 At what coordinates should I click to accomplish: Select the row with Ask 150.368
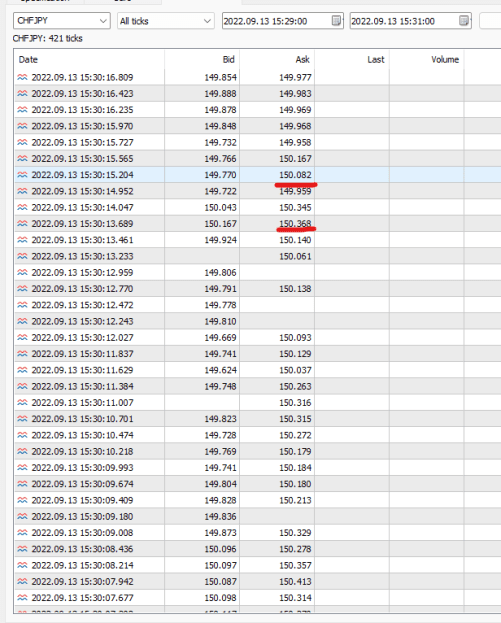tap(257, 224)
